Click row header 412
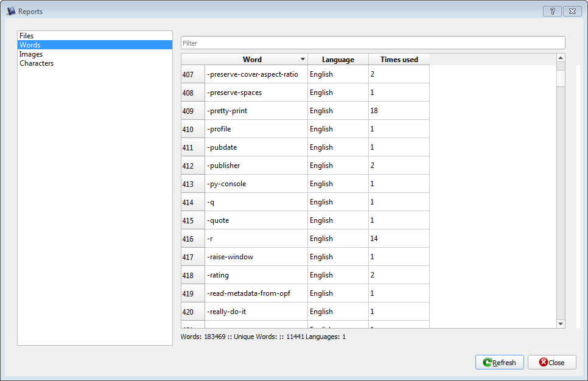Image resolution: width=588 pixels, height=381 pixels. (x=193, y=166)
